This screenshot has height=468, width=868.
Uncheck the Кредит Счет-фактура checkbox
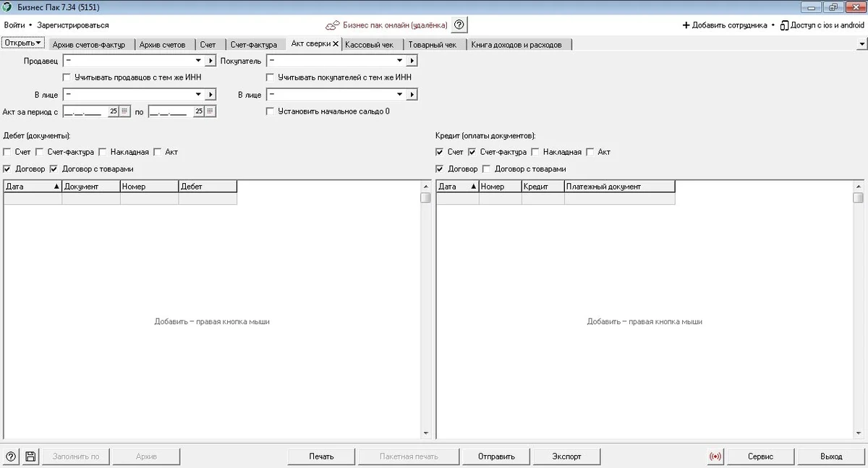(x=472, y=153)
